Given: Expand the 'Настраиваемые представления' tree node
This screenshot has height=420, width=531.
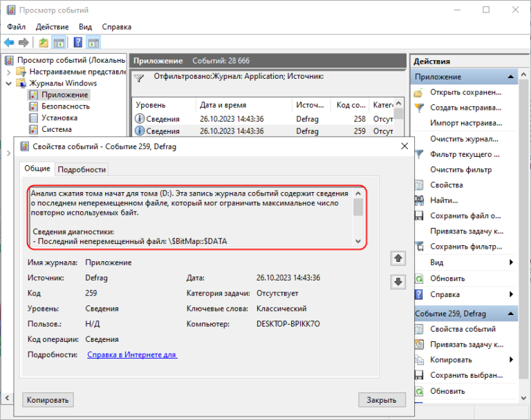Looking at the screenshot, I should [x=8, y=72].
